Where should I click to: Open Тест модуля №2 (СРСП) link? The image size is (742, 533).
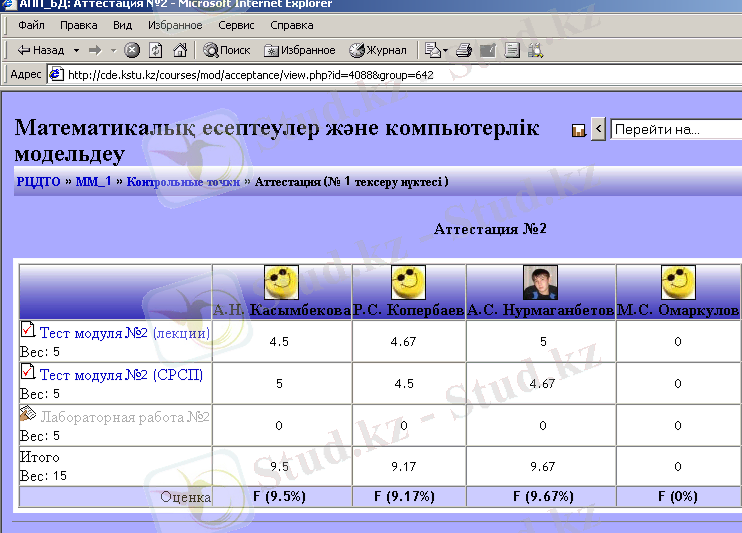121,374
